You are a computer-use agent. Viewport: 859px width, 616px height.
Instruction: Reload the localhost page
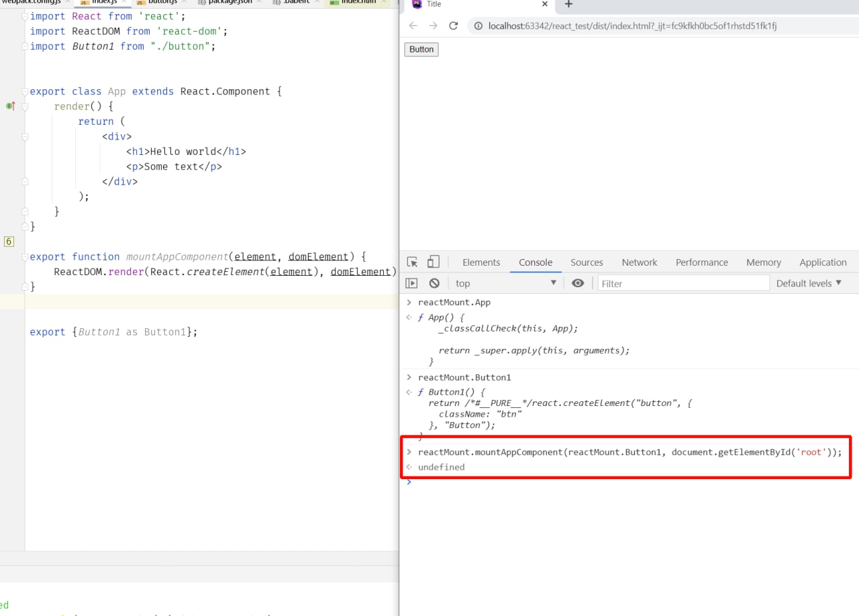[453, 25]
